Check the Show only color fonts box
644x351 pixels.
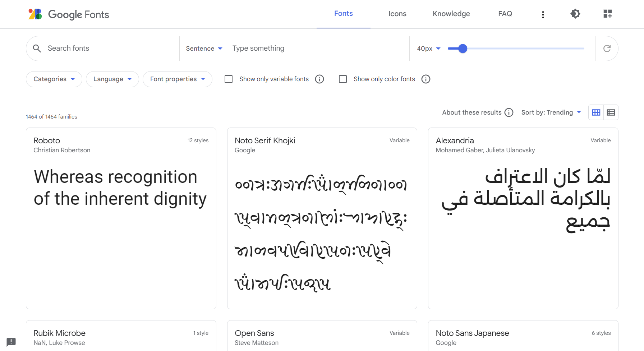point(343,79)
